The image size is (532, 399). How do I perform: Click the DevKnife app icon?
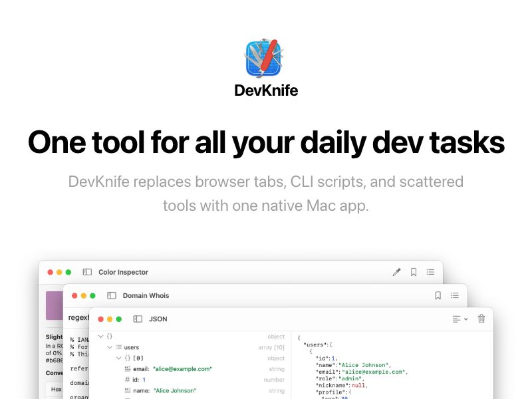coord(265,59)
